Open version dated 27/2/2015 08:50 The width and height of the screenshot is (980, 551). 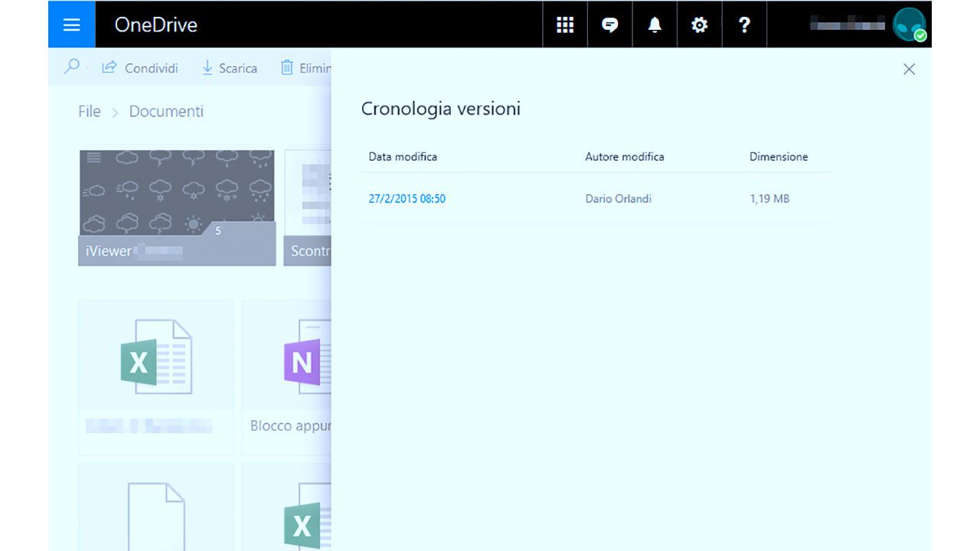(x=407, y=199)
